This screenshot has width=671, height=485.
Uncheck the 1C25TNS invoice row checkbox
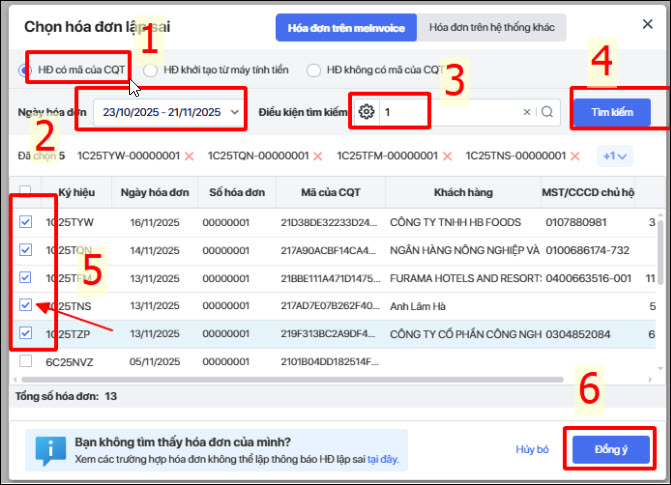click(x=25, y=305)
